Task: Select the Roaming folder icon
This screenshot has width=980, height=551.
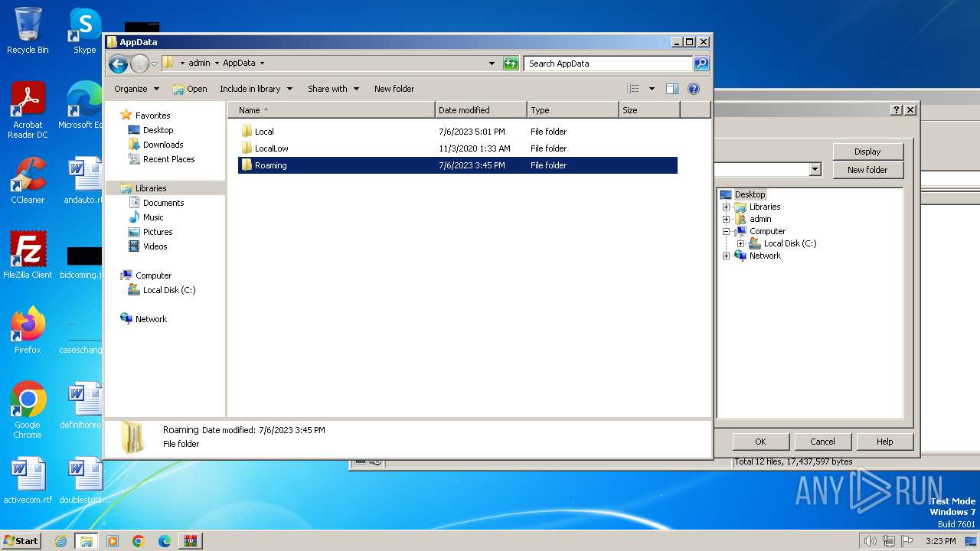Action: point(247,165)
